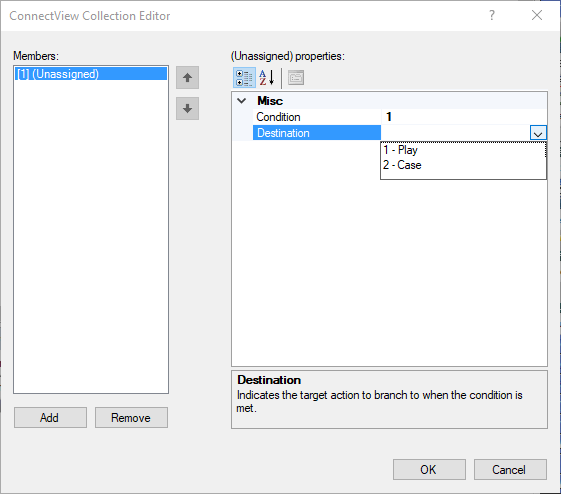Move selected member up

187,78
